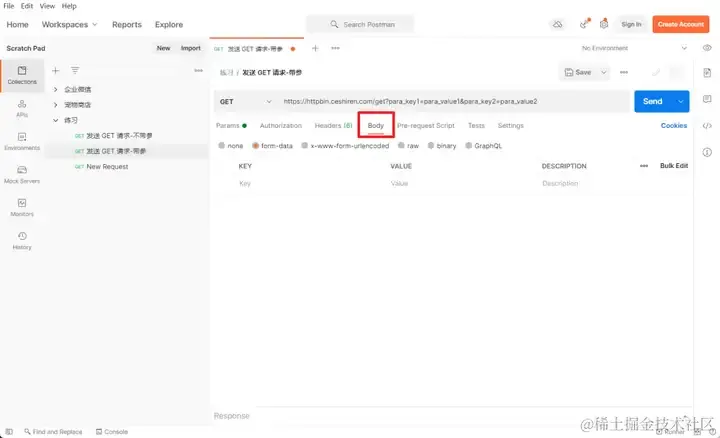
Task: Open the Workspaces dropdown
Action: tap(69, 24)
